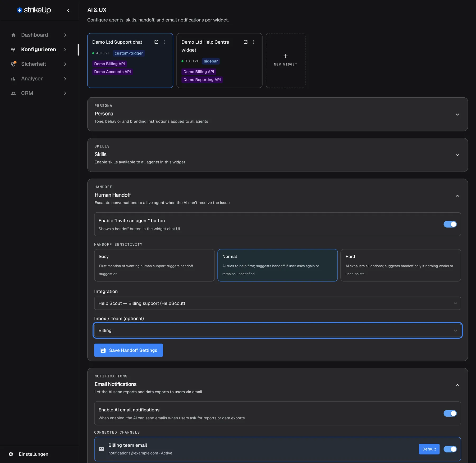Click the envelope icon of Billing team email
This screenshot has width=476, height=463.
[102, 449]
